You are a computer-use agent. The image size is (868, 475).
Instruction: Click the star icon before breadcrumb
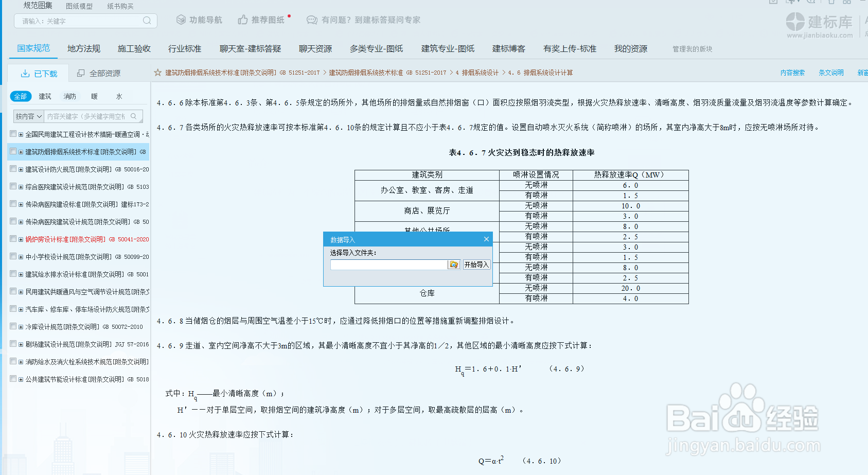(x=157, y=73)
